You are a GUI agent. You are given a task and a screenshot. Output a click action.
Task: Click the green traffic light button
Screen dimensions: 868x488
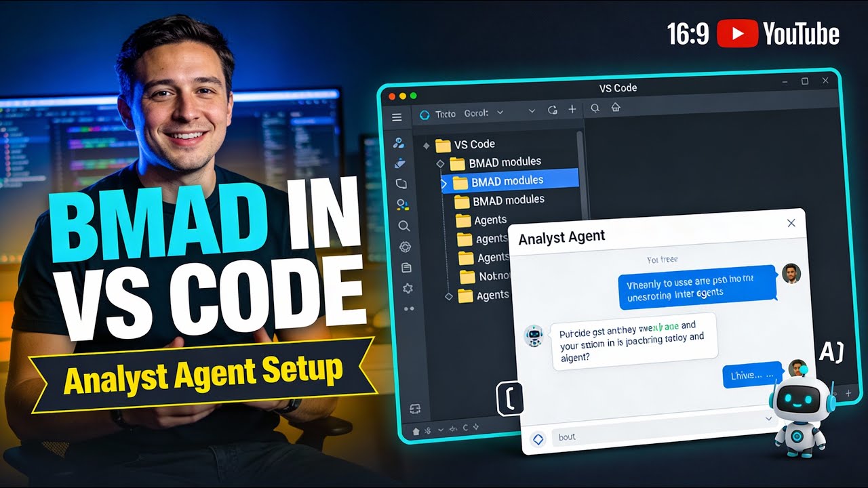tap(414, 95)
